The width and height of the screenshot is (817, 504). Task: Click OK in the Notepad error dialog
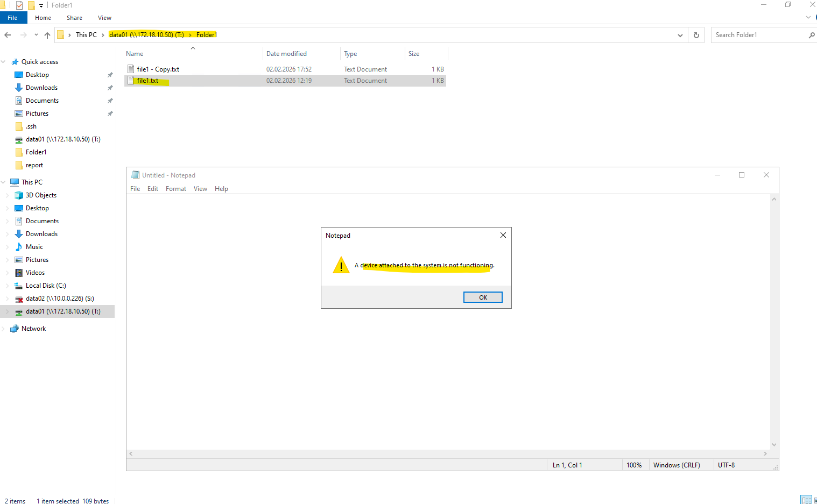coord(483,297)
